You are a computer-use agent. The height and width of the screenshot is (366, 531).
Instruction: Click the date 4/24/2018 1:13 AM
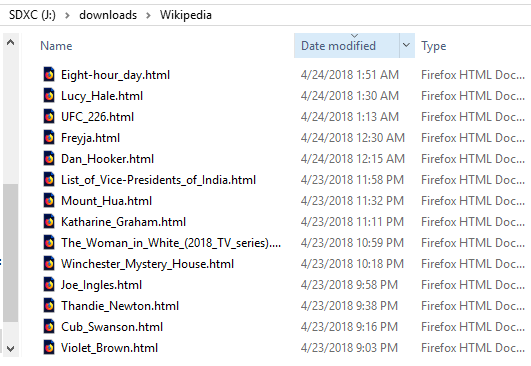[x=350, y=117]
